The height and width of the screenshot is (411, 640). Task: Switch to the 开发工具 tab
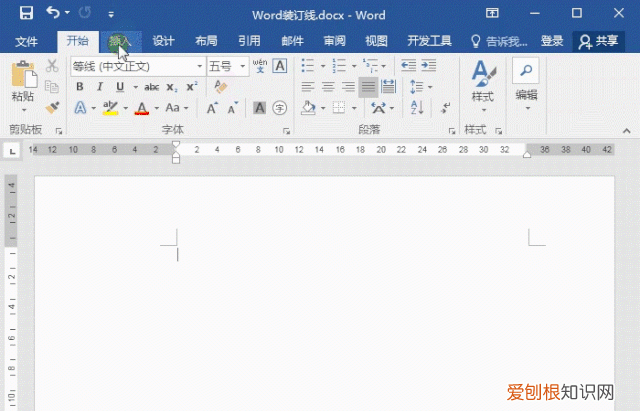[x=430, y=41]
